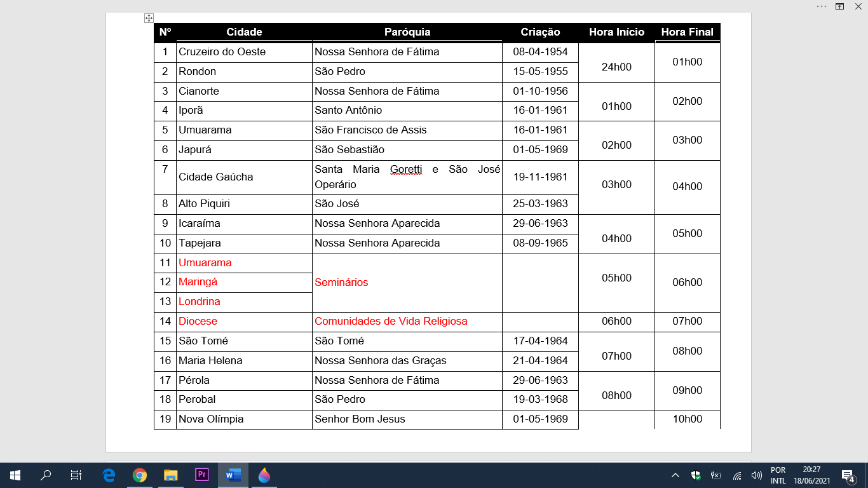Expand hidden system tray icons chevron

[675, 475]
